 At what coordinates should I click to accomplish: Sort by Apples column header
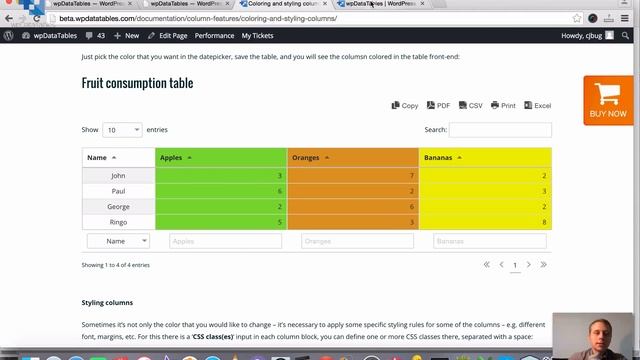[221, 158]
